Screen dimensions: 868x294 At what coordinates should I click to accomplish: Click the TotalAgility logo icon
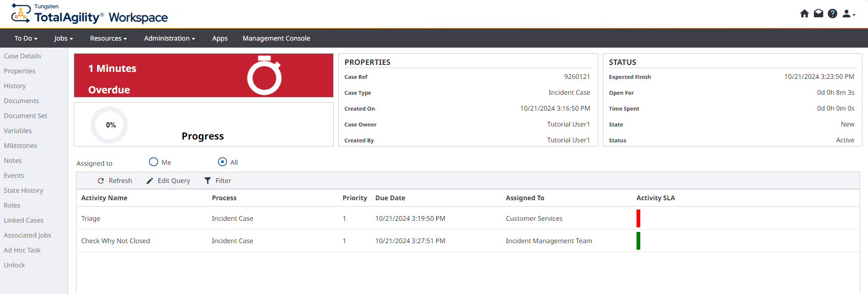pos(21,14)
